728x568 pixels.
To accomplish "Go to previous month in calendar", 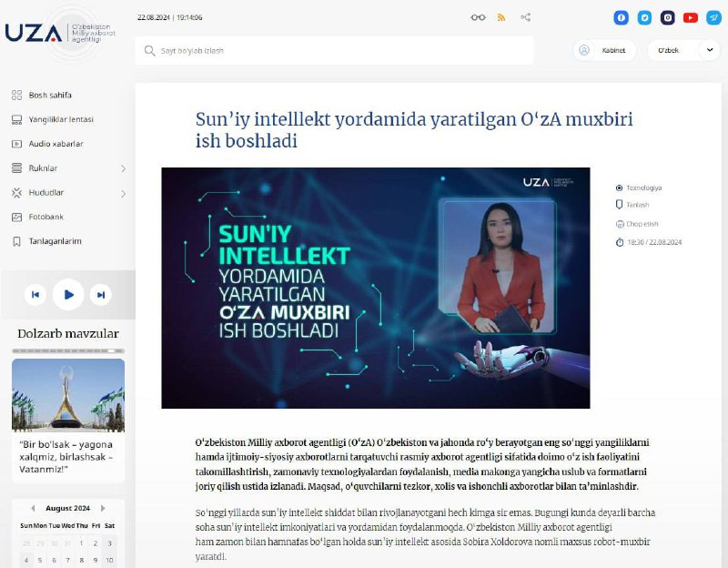I will point(33,508).
